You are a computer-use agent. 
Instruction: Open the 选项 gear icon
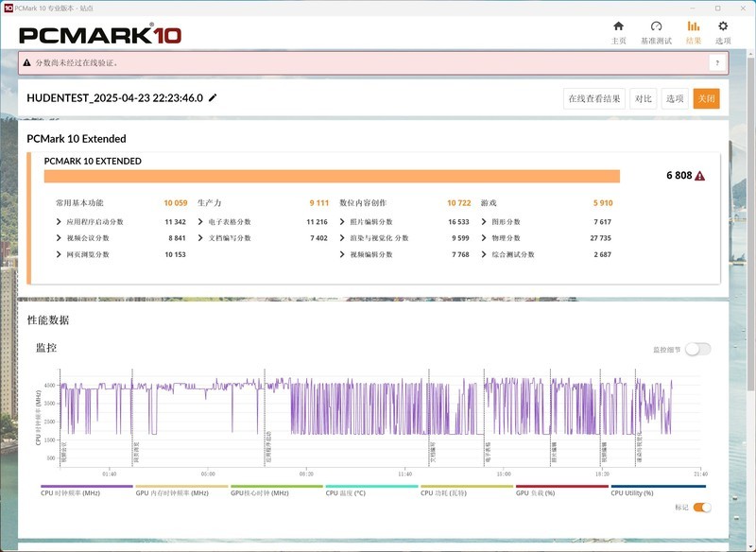(x=723, y=26)
